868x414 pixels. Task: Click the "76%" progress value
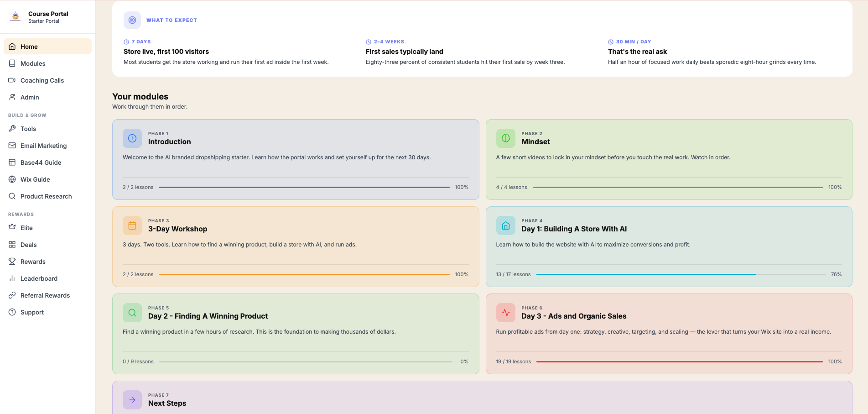pyautogui.click(x=836, y=274)
